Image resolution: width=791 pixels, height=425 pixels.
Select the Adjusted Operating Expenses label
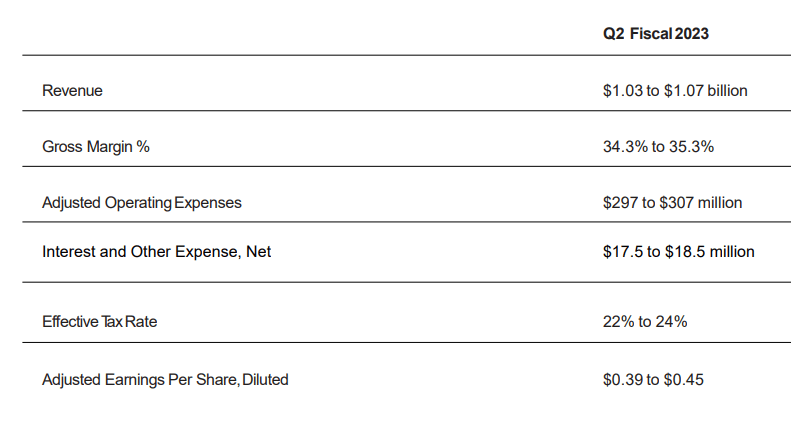click(142, 202)
